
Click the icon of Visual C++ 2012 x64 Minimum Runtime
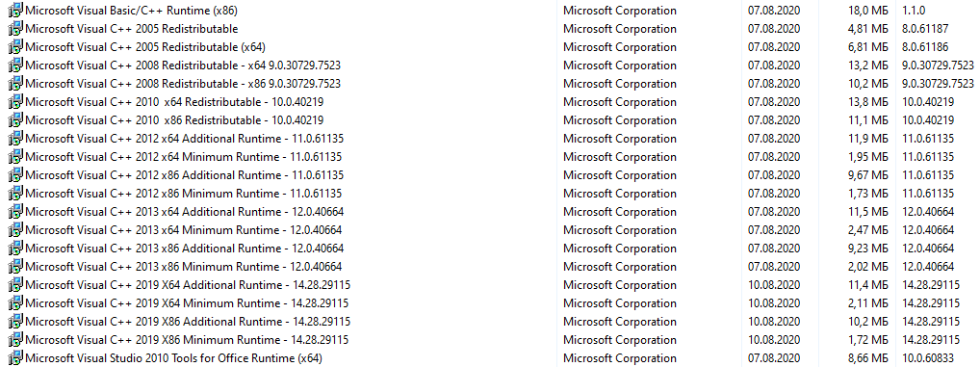pos(15,157)
